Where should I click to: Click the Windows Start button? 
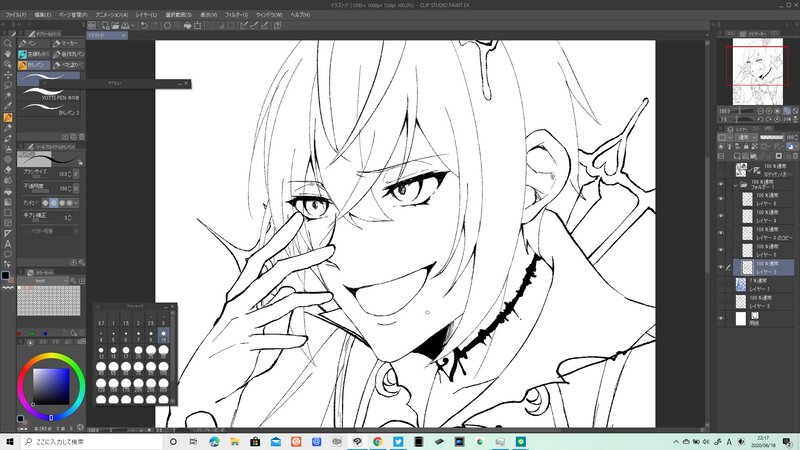click(10, 441)
